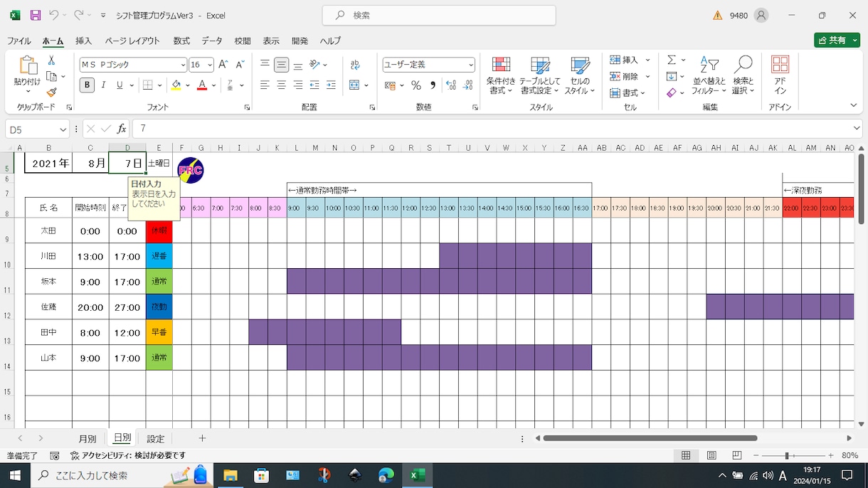Click the Paste clipboard icon
This screenshot has height=488, width=868.
[x=28, y=65]
